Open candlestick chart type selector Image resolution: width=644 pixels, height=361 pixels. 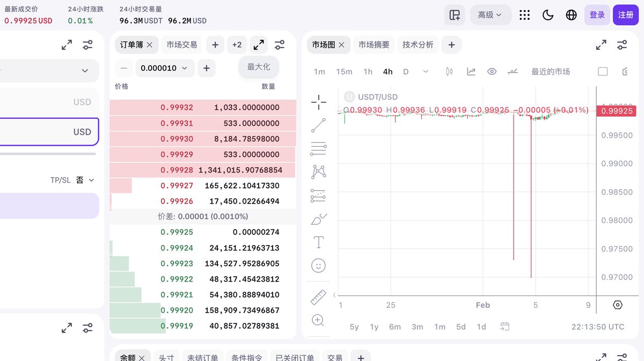450,71
